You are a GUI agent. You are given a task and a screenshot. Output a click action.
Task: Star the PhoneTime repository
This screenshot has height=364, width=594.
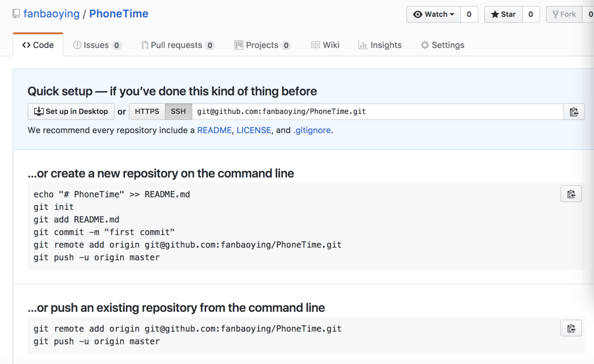click(503, 14)
